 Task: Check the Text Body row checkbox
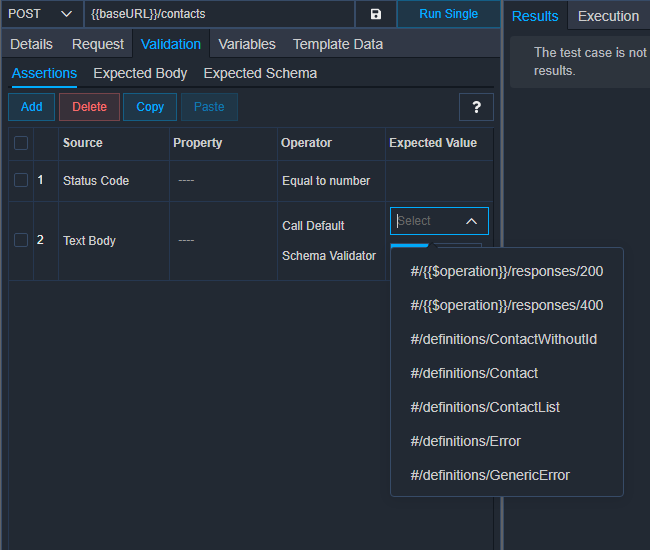21,240
